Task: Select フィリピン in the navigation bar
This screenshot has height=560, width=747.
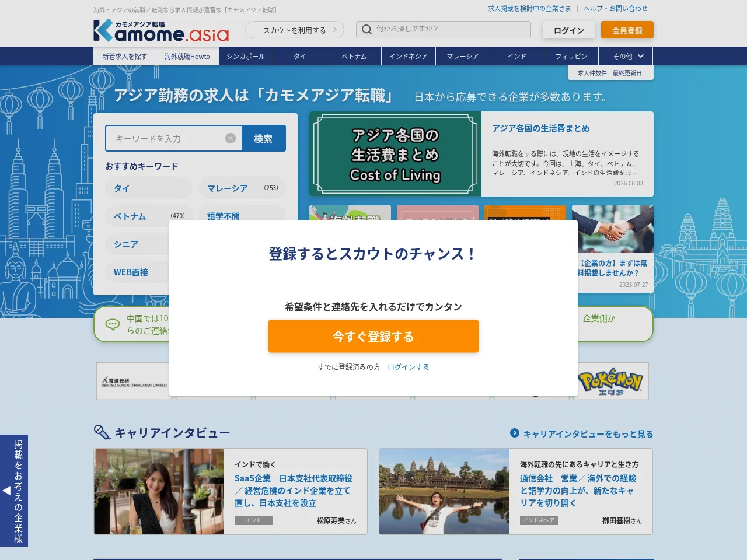Action: click(571, 56)
